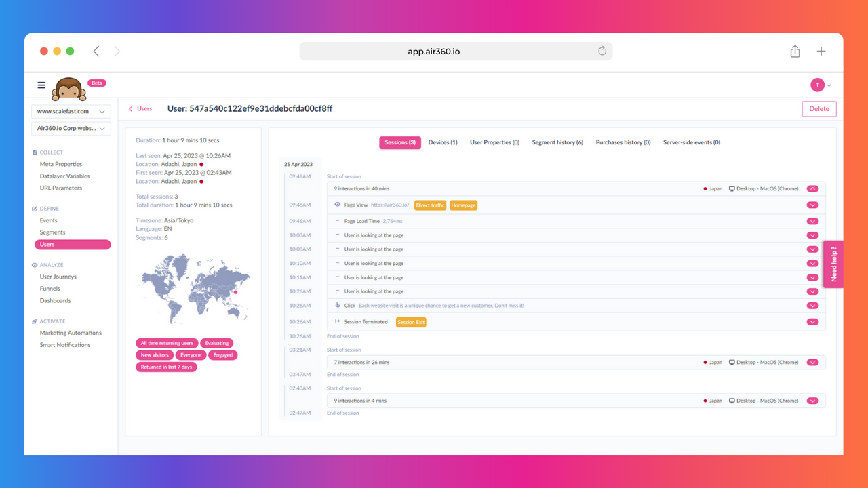The image size is (868, 488).
Task: Open Dashboards in sidebar
Action: click(55, 300)
